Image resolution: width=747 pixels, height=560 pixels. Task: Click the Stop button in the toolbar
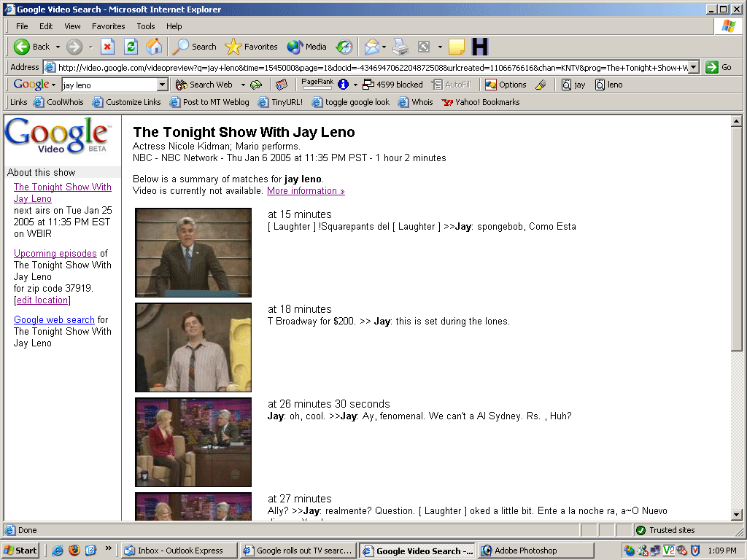107,47
